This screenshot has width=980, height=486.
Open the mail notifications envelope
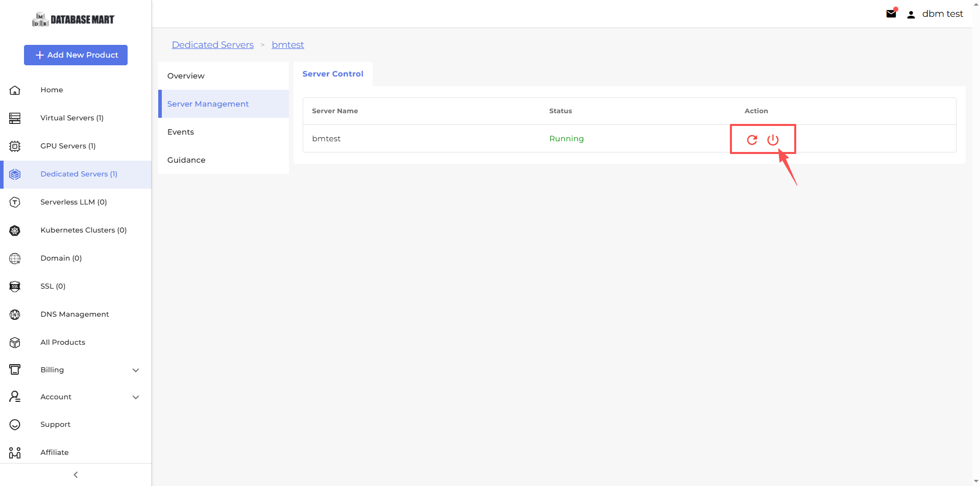(x=892, y=13)
